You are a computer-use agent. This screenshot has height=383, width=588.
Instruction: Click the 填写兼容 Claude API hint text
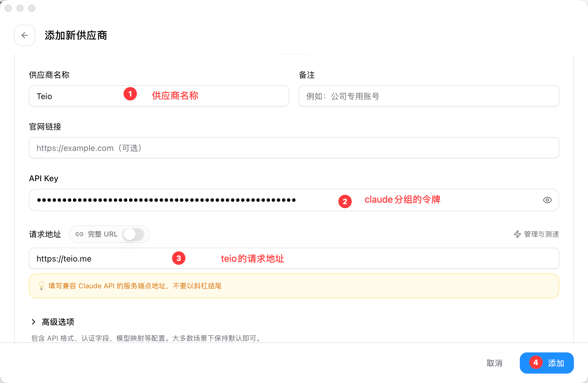pos(135,286)
